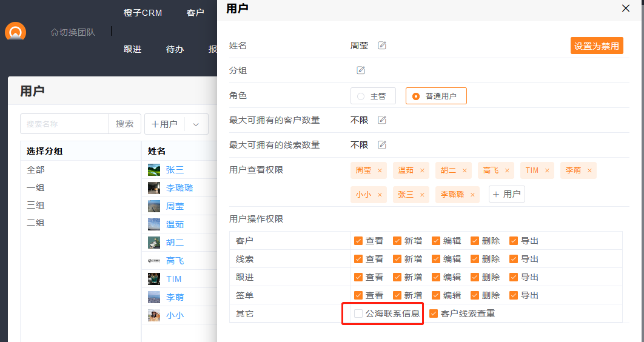The height and width of the screenshot is (342, 644).
Task: Click the orange CRM logo icon
Action: click(x=15, y=32)
